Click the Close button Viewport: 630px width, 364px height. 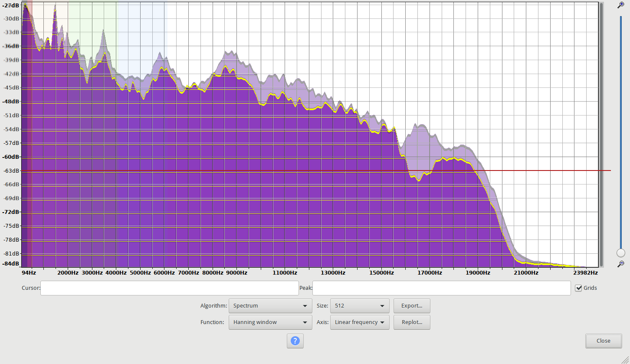coord(603,341)
